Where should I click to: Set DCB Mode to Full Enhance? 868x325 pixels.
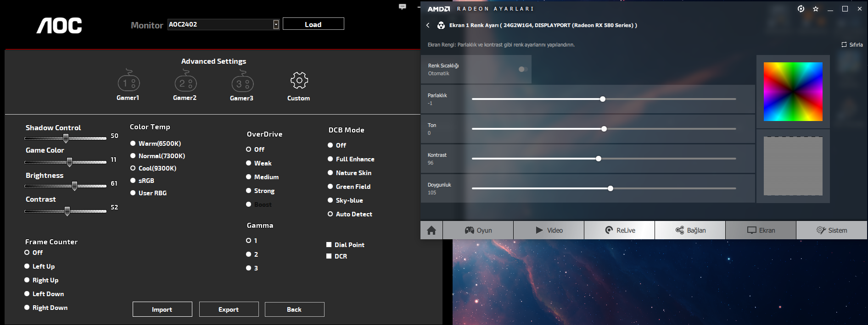point(330,159)
